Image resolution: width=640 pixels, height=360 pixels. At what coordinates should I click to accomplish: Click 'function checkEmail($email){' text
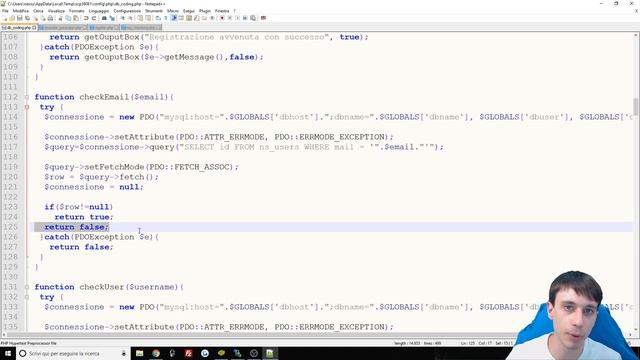click(104, 97)
